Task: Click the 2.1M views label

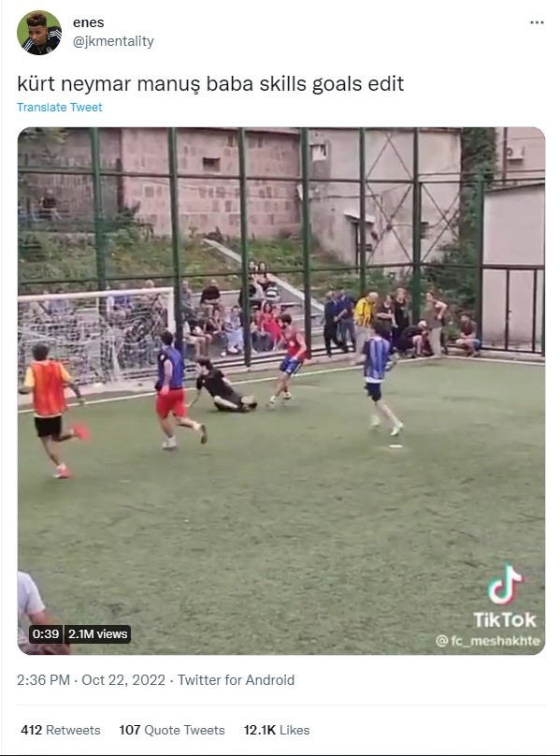Action: (x=98, y=634)
